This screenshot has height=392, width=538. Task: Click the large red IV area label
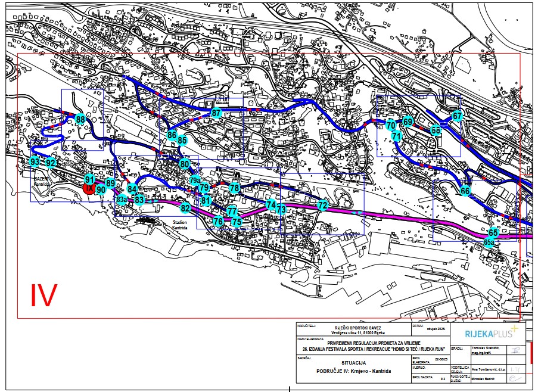pos(43,295)
